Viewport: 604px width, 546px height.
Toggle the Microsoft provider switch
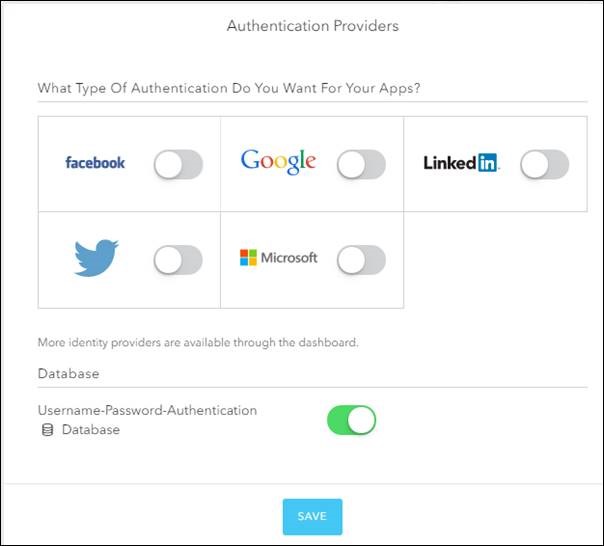point(361,260)
